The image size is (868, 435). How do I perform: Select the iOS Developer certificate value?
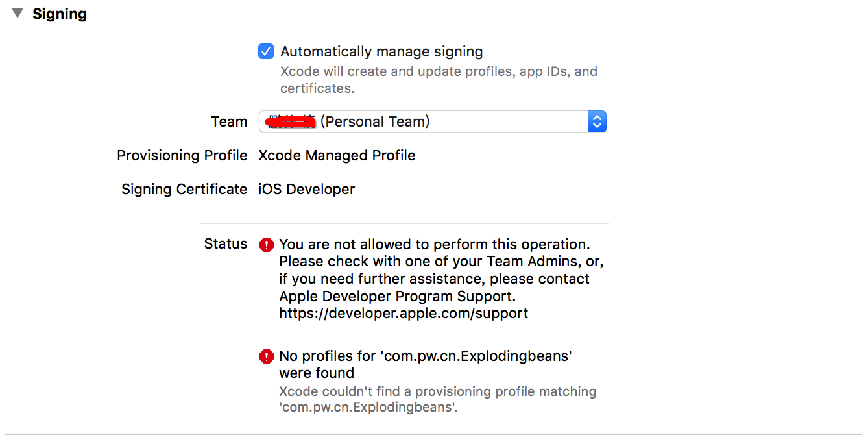tap(307, 190)
